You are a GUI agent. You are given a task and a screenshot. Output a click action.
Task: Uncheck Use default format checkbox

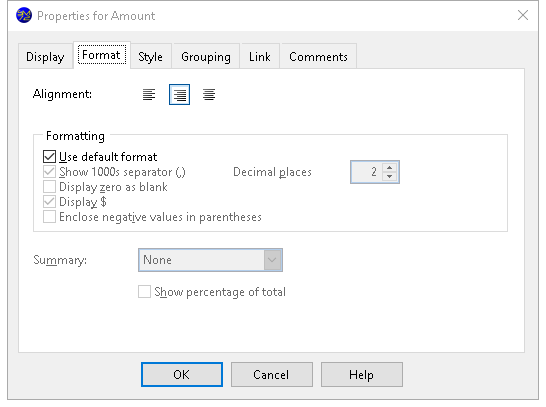click(x=49, y=157)
